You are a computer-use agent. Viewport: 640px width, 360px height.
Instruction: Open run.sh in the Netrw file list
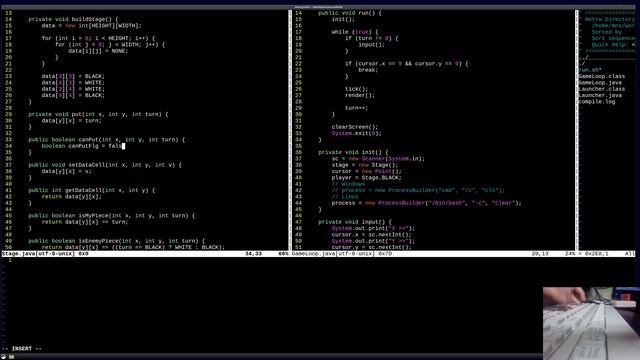point(590,70)
